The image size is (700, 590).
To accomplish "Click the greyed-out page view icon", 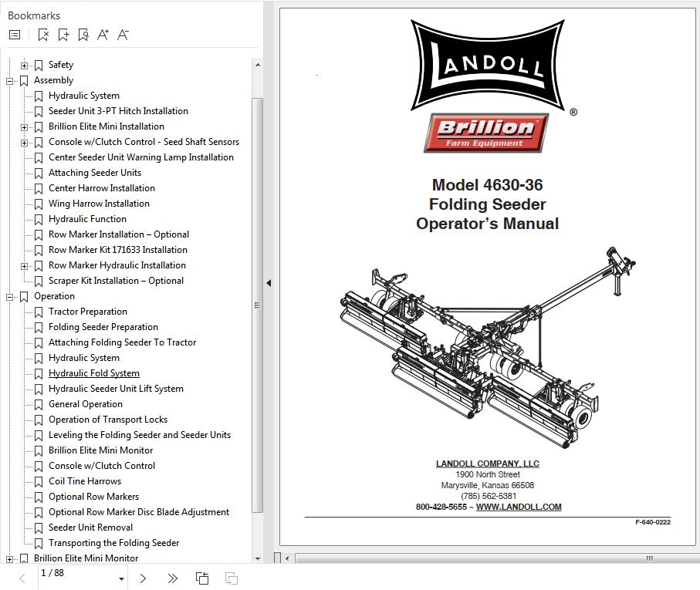I will pos(232,578).
